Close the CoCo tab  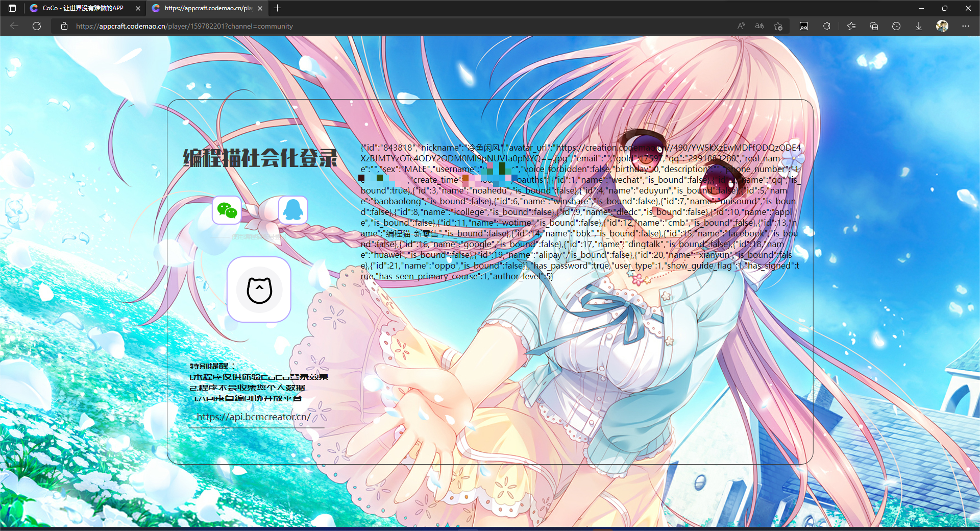click(138, 8)
